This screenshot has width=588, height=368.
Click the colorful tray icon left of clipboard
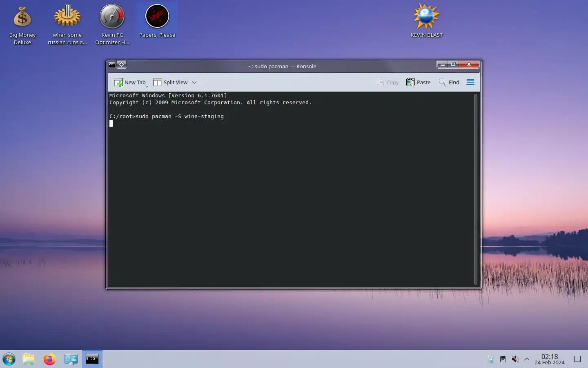(490, 359)
